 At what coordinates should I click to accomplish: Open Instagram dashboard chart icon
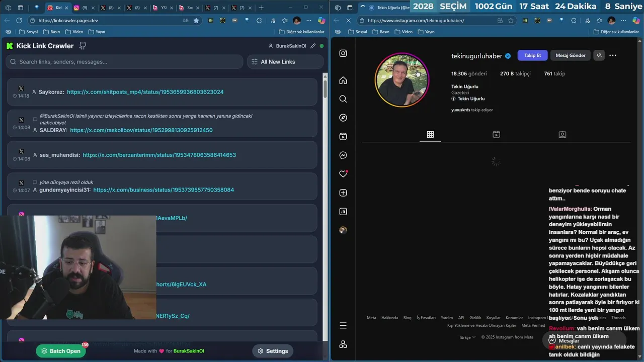343,212
